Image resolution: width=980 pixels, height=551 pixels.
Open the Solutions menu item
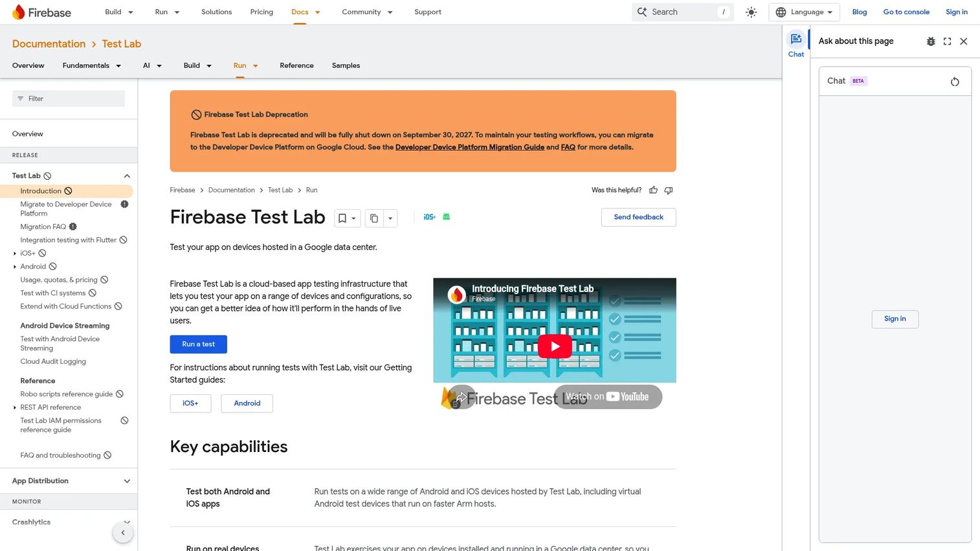(216, 12)
